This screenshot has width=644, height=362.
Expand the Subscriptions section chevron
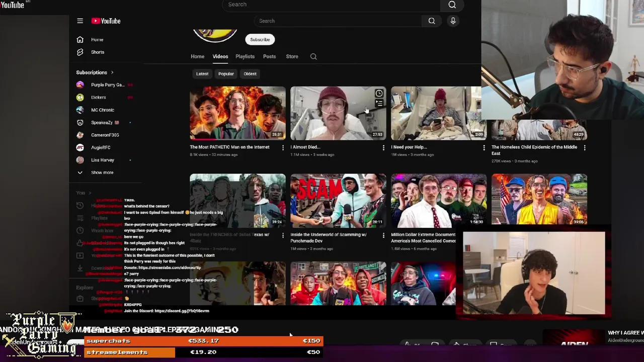pos(112,72)
